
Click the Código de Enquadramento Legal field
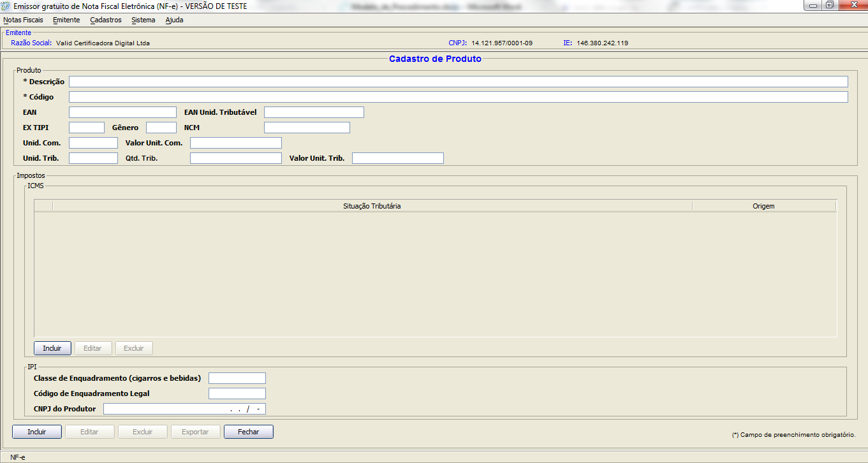(237, 393)
